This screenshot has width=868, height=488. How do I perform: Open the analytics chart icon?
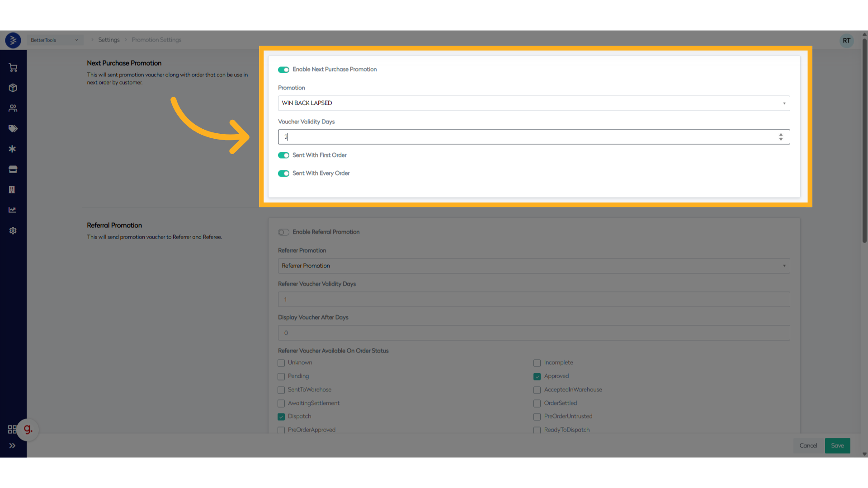click(x=13, y=210)
